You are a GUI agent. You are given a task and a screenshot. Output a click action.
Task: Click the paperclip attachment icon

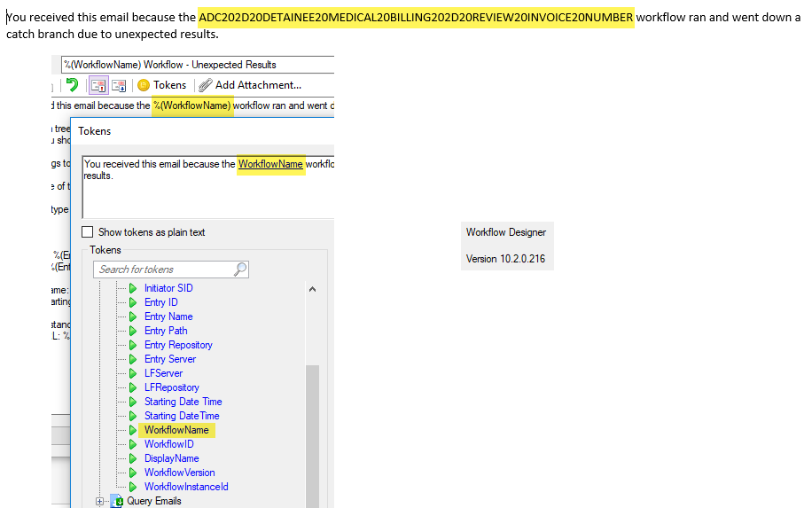205,85
